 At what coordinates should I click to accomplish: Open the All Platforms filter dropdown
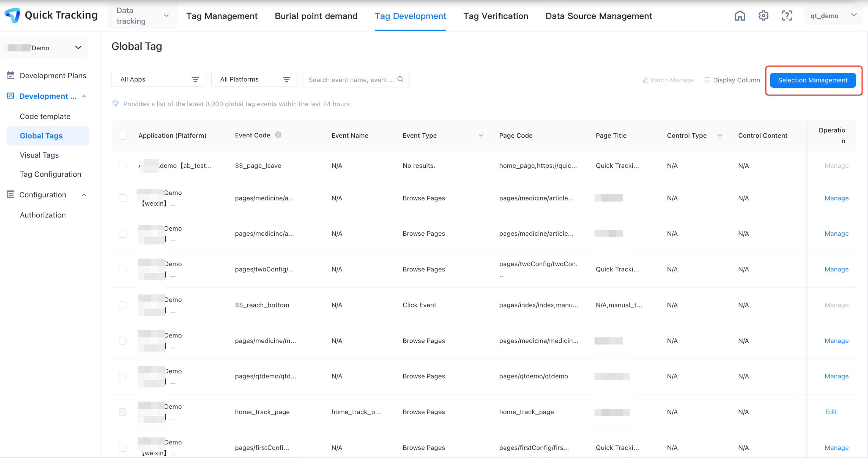pyautogui.click(x=254, y=79)
